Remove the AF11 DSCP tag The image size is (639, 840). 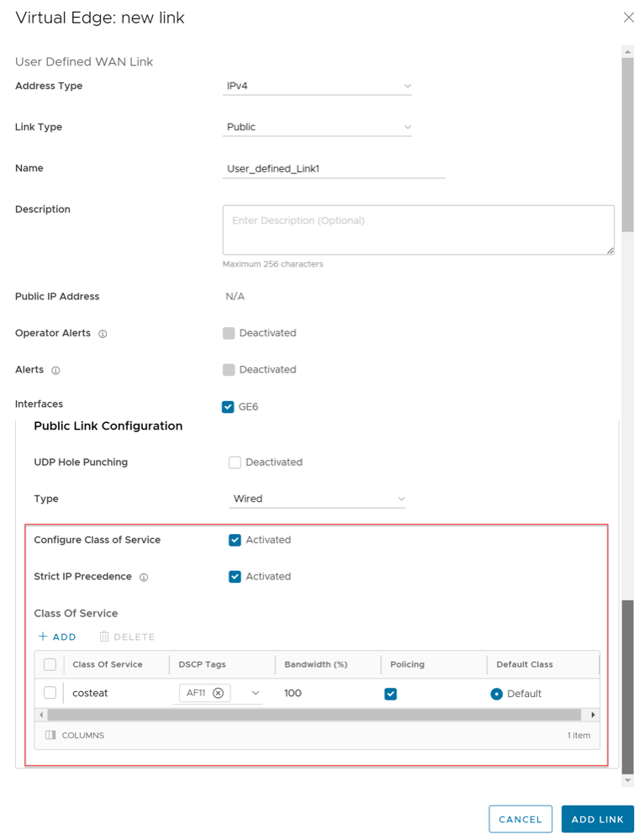click(x=218, y=694)
